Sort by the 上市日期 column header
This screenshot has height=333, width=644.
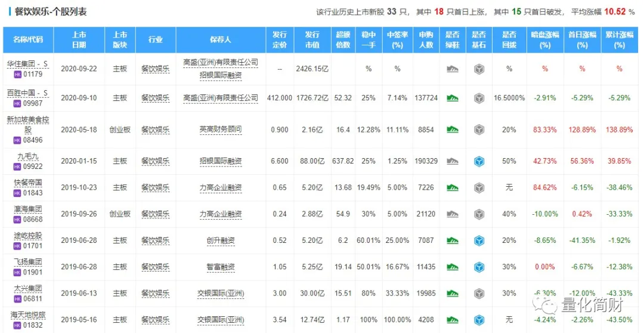point(79,40)
